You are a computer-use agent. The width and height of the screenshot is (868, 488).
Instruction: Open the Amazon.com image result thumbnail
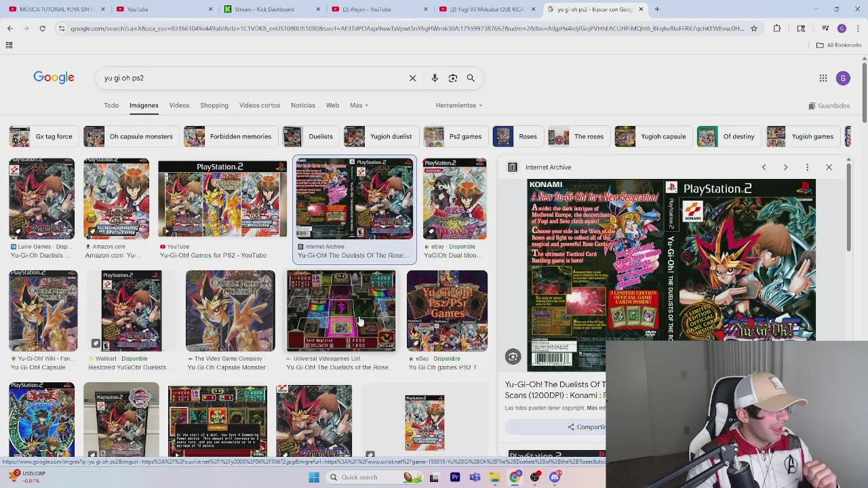(116, 199)
